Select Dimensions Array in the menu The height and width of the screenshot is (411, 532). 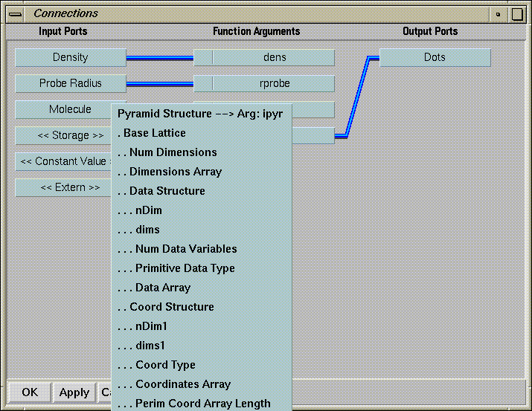176,172
